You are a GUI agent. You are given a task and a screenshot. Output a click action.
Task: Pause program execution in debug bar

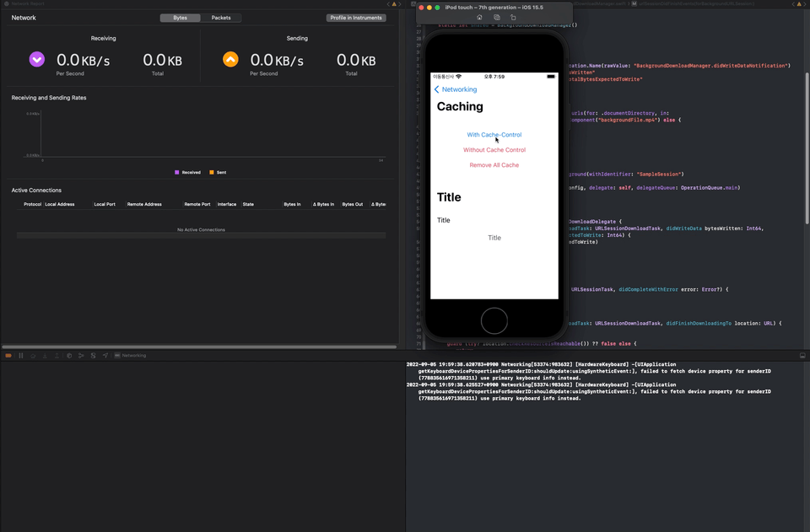tap(20, 356)
